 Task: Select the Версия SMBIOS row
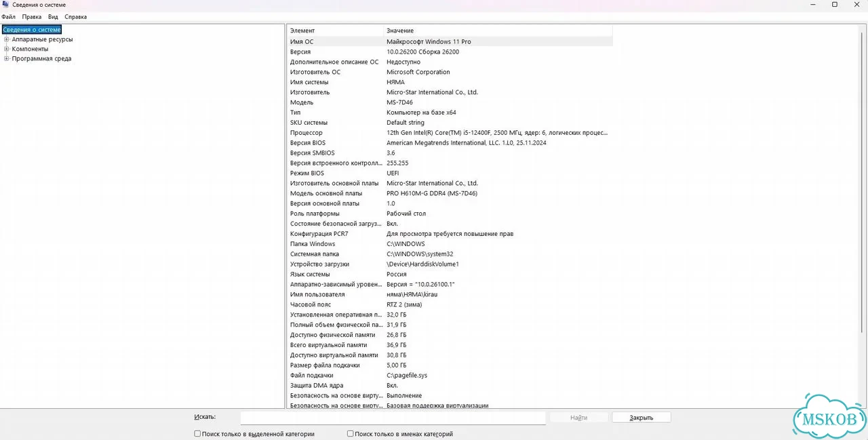click(450, 153)
